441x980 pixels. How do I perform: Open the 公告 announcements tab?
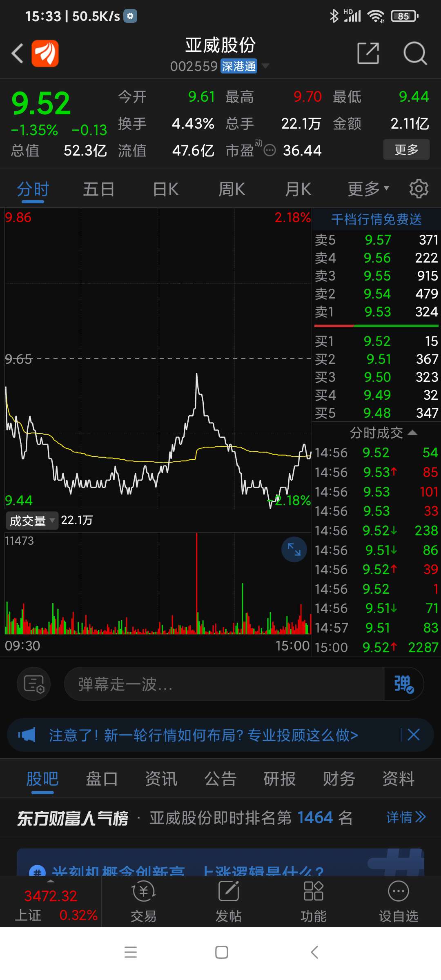tap(220, 779)
